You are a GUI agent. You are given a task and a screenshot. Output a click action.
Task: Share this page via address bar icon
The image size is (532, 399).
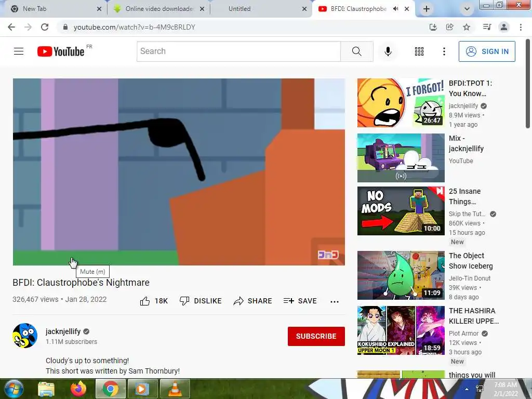(x=449, y=27)
